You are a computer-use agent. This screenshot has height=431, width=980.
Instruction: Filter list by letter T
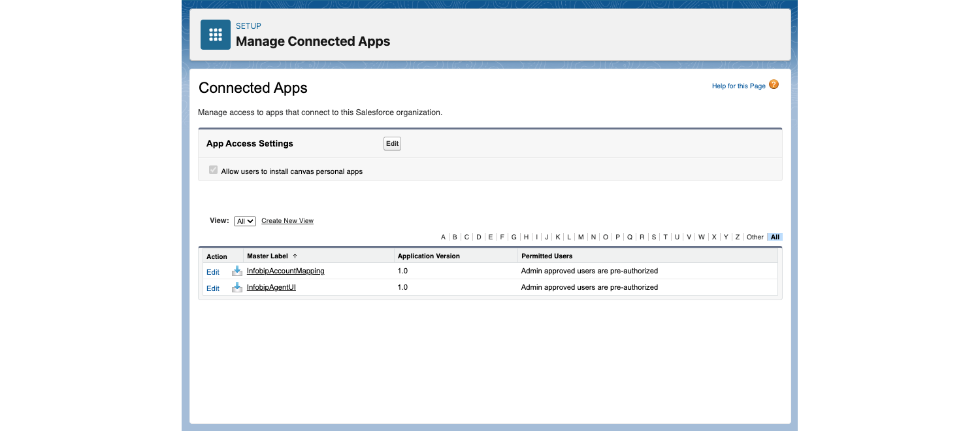click(666, 237)
